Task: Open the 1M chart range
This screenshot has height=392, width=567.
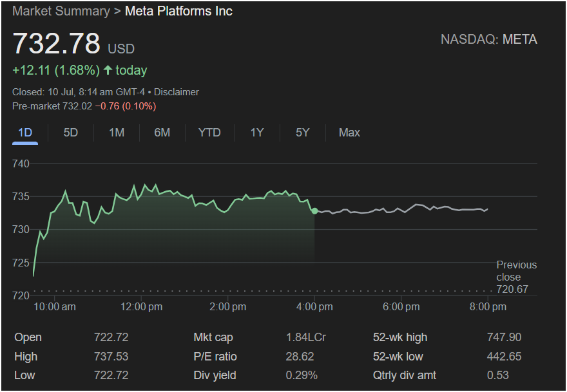Action: [117, 133]
